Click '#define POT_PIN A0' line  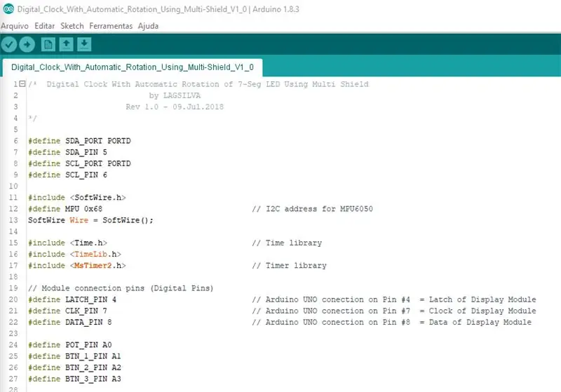point(70,345)
